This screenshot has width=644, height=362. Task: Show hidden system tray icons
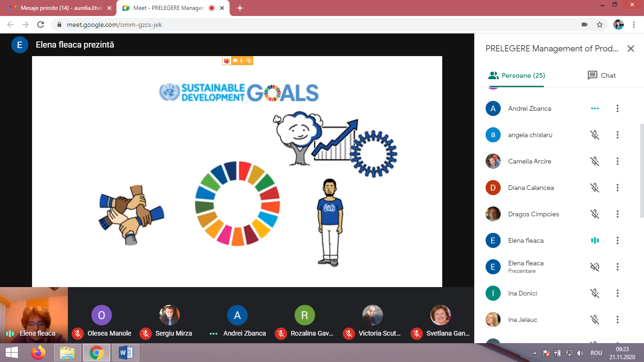[x=535, y=353]
